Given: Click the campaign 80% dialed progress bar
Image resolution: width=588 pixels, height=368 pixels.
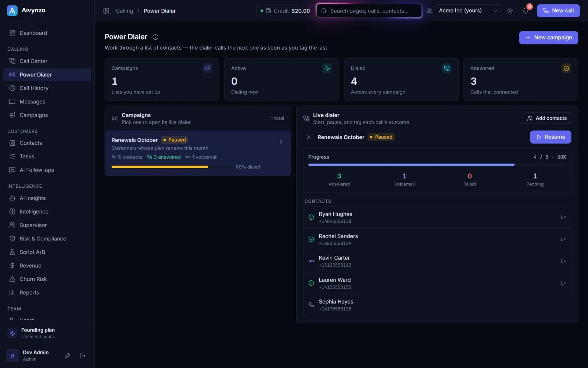Looking at the screenshot, I should 172,167.
